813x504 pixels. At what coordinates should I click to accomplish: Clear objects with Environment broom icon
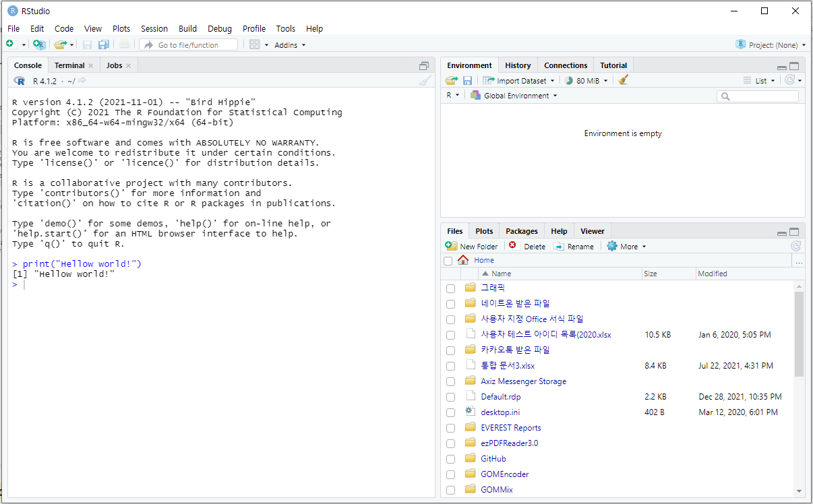pos(624,80)
